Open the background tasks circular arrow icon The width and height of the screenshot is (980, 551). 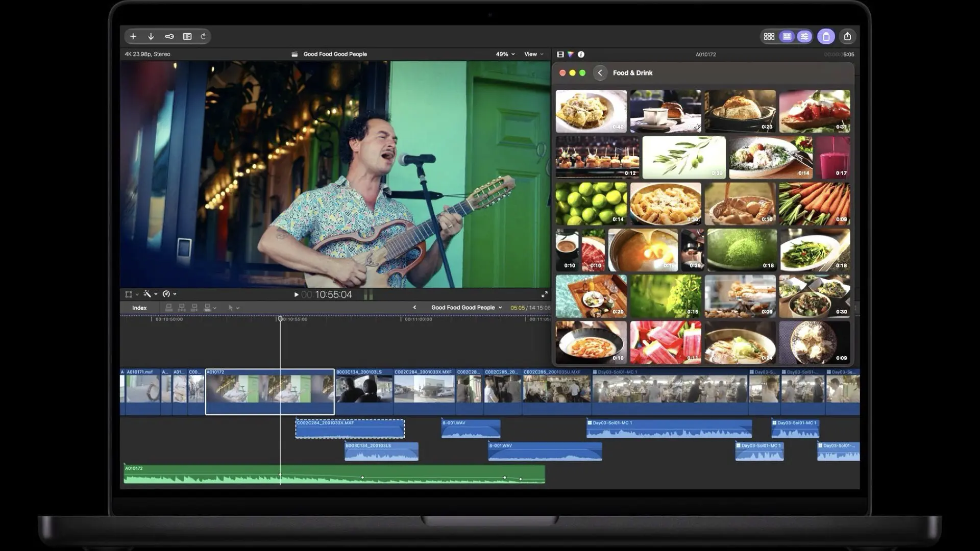[x=203, y=36]
